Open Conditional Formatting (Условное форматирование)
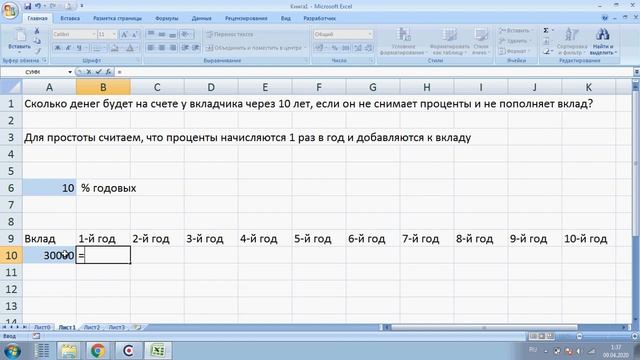 pyautogui.click(x=403, y=41)
